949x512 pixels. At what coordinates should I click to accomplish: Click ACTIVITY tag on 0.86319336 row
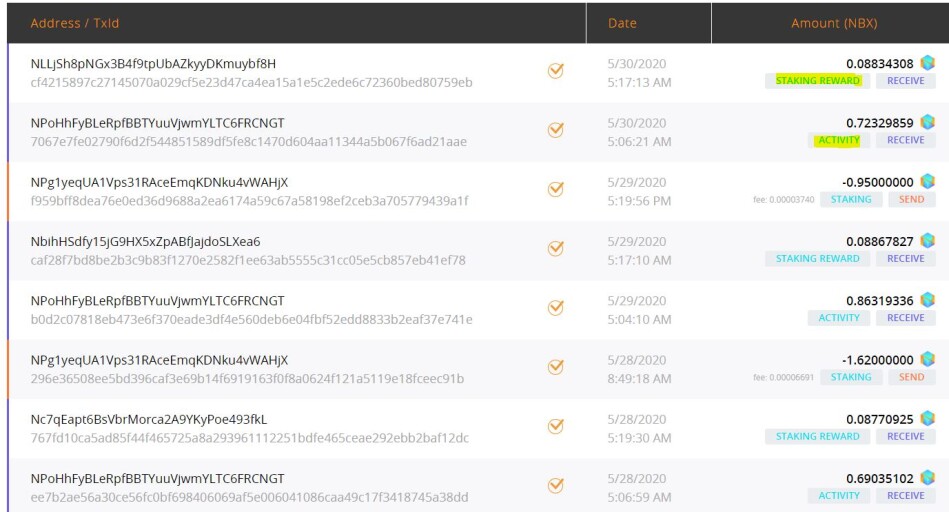[x=839, y=318]
